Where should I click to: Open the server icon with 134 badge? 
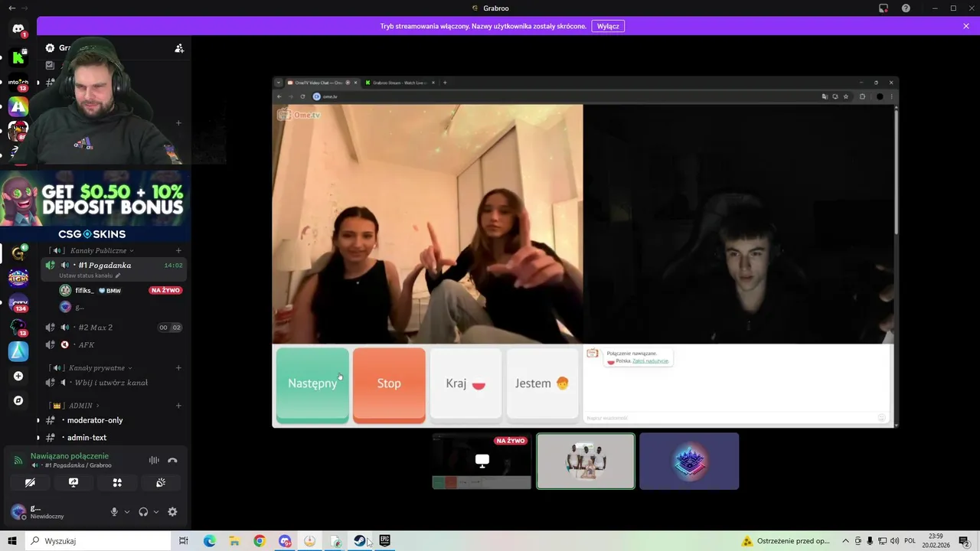pos(18,303)
